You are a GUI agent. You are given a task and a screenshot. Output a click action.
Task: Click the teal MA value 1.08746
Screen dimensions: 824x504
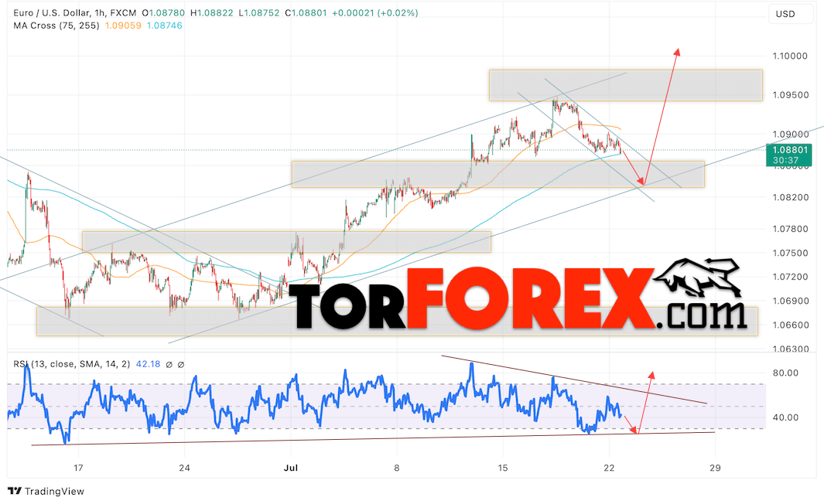[x=165, y=26]
